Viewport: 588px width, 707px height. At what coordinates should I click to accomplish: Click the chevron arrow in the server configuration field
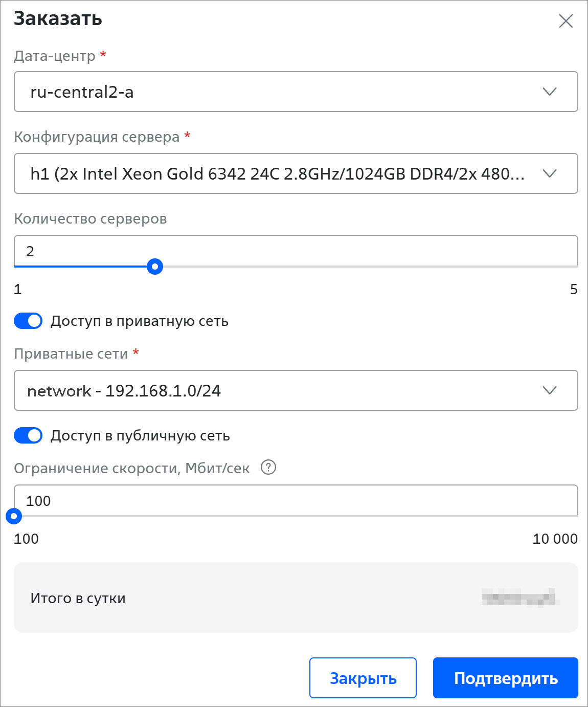pos(549,173)
